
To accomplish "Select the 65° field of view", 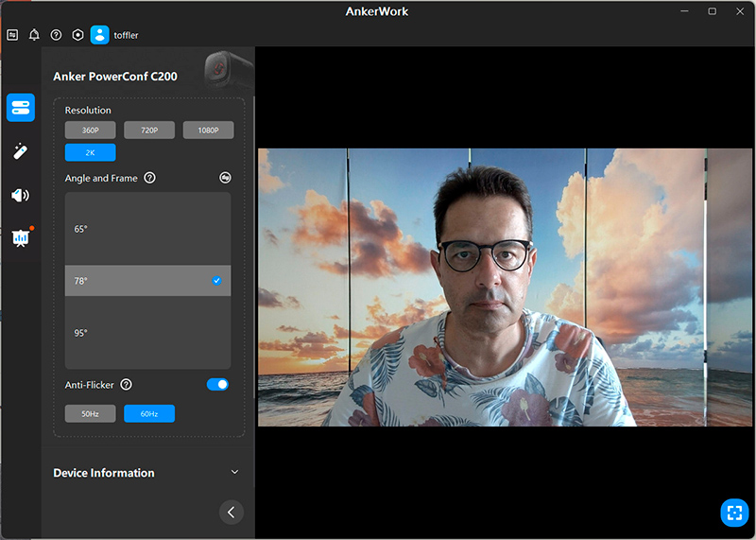I will 147,229.
